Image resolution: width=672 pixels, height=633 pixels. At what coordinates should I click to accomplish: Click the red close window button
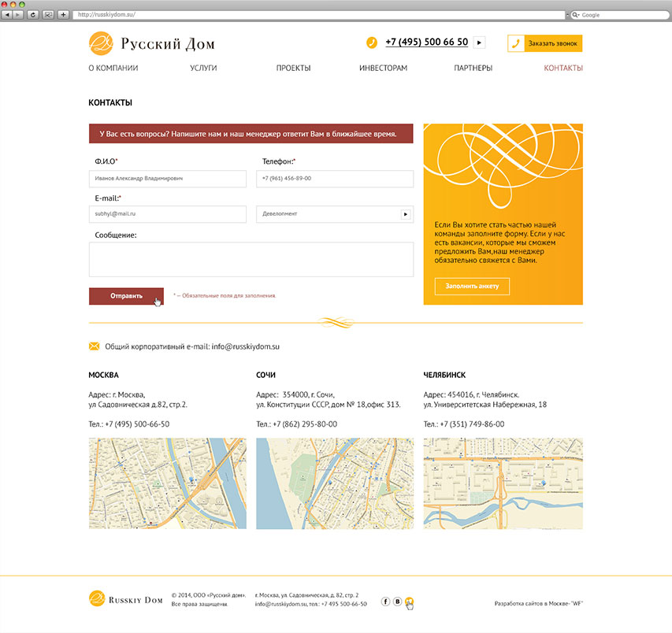[4, 4]
